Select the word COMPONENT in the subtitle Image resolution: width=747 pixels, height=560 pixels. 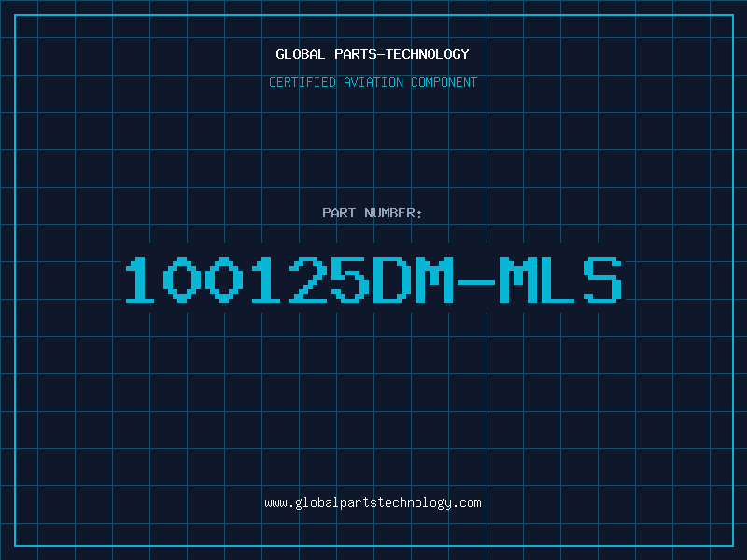tap(444, 82)
